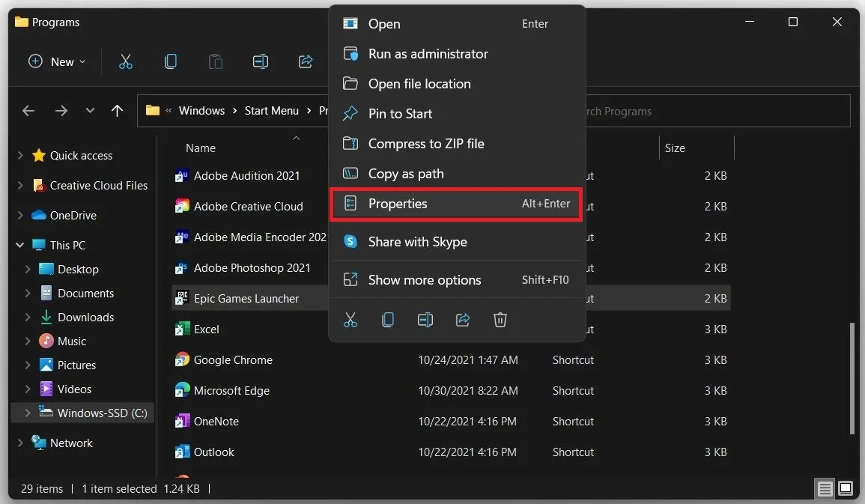The image size is (865, 504).
Task: Click the Paste icon in the toolbar
Action: click(216, 61)
